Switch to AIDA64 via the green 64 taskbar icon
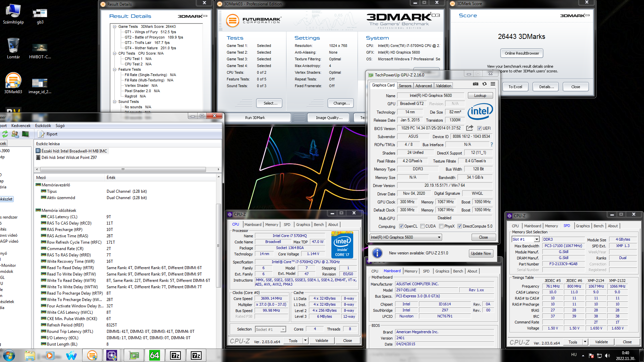 154,355
